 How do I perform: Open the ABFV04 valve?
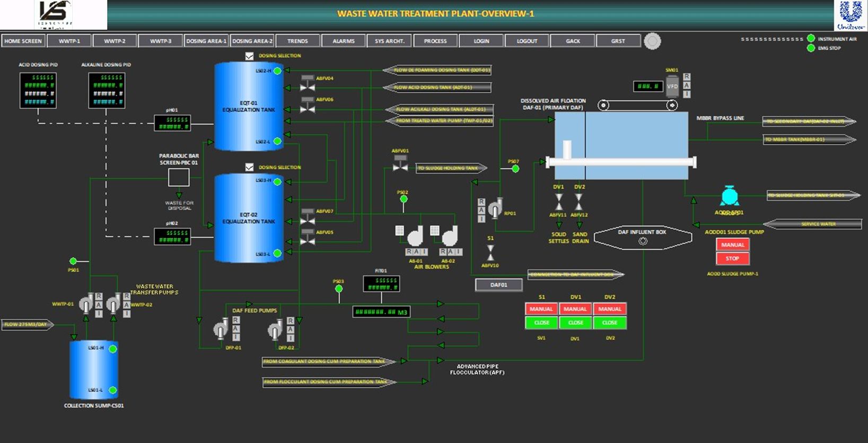(308, 82)
